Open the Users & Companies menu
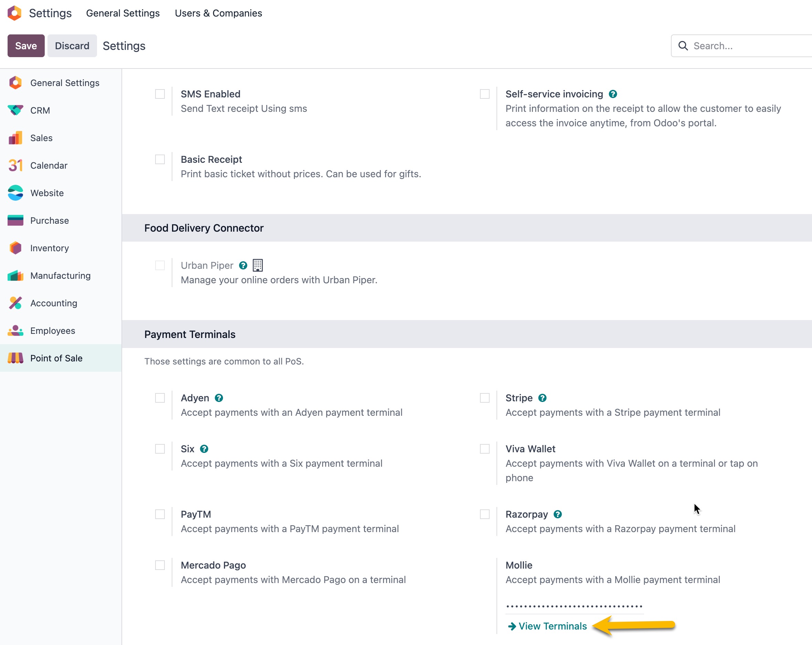The image size is (812, 645). (218, 13)
